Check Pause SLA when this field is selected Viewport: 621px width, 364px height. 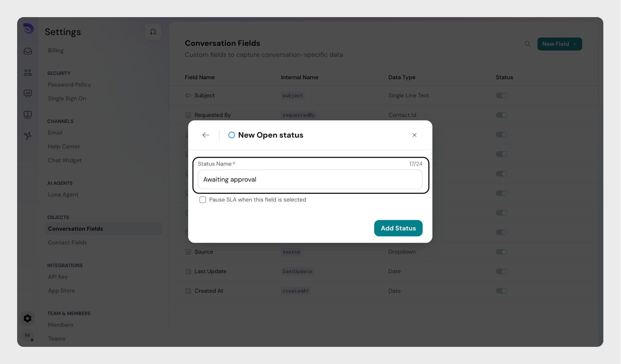[x=203, y=200]
